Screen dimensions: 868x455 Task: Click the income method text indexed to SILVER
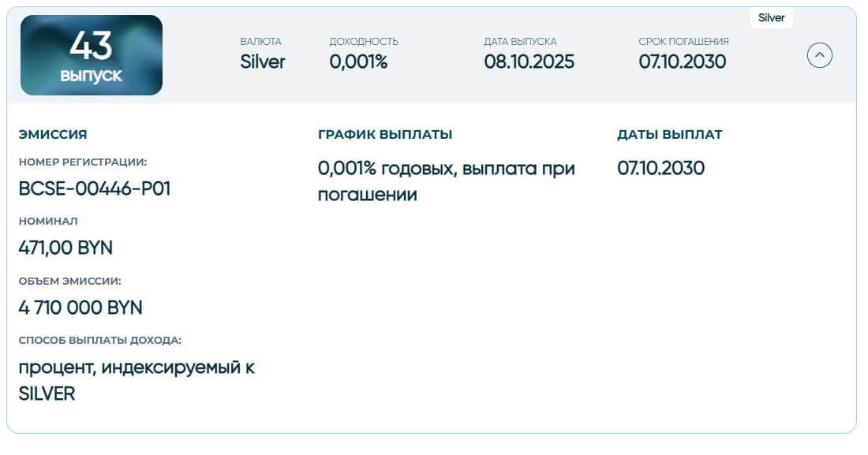[x=137, y=380]
